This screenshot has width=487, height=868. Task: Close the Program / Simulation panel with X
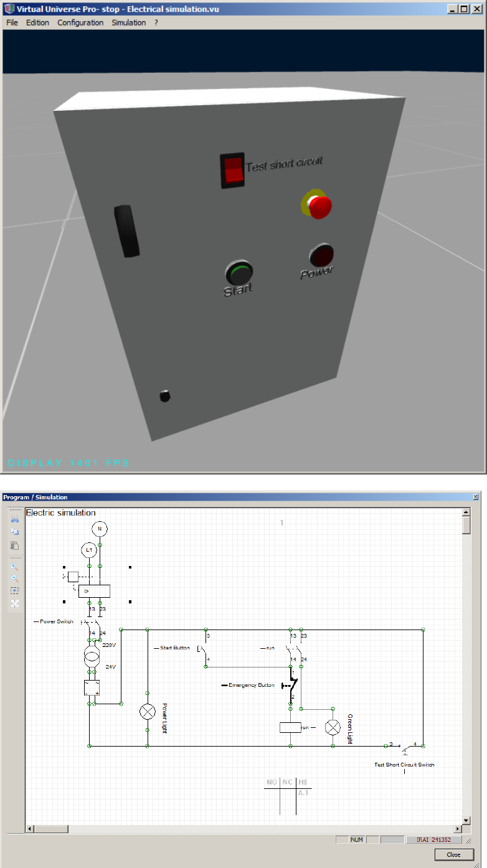coord(476,497)
